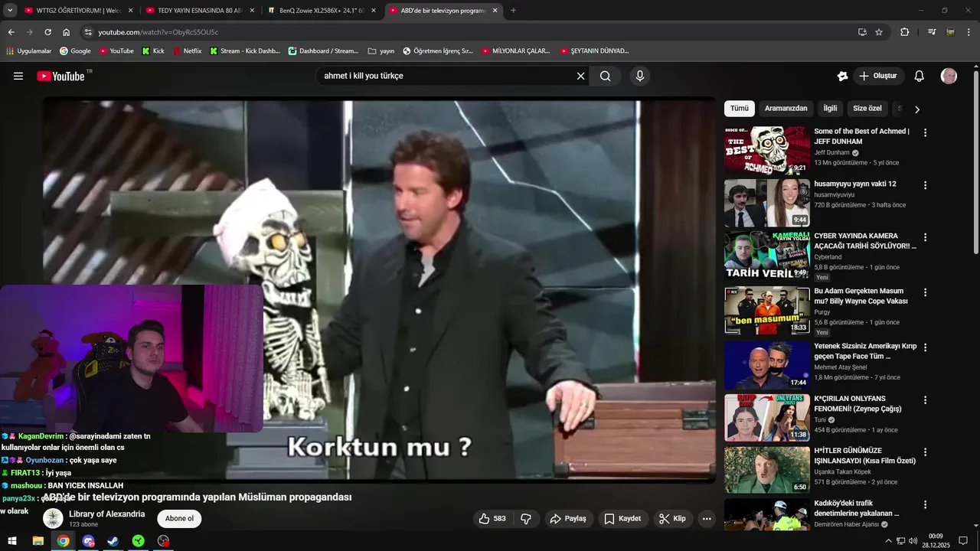The height and width of the screenshot is (551, 980).
Task: Show more filter chips with arrow
Action: pos(917,109)
